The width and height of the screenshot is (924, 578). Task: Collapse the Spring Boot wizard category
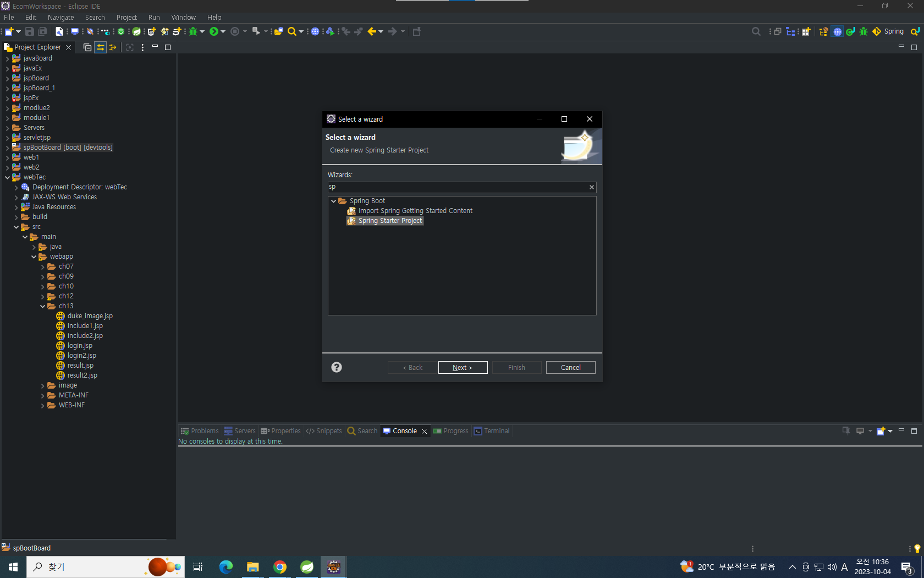(x=333, y=201)
